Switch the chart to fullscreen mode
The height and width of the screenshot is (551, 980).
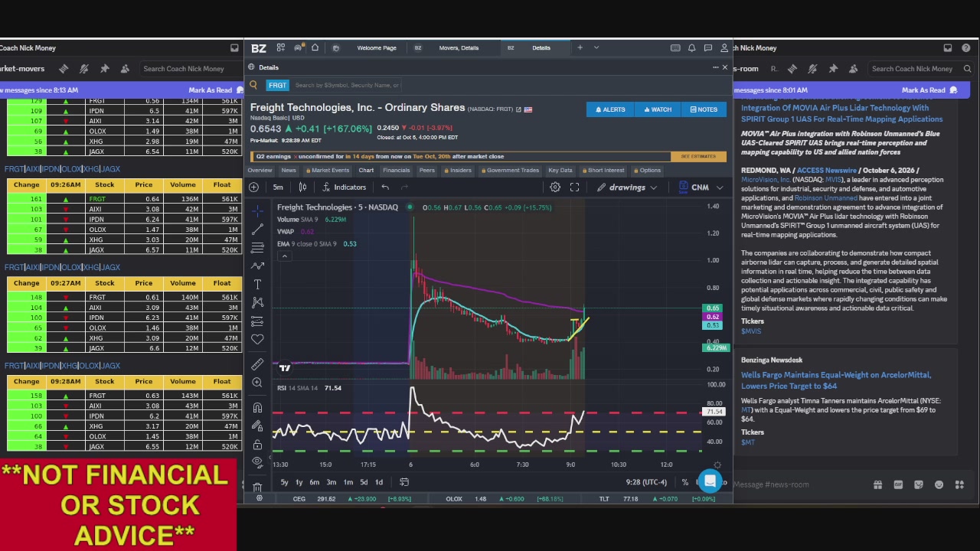coord(574,187)
